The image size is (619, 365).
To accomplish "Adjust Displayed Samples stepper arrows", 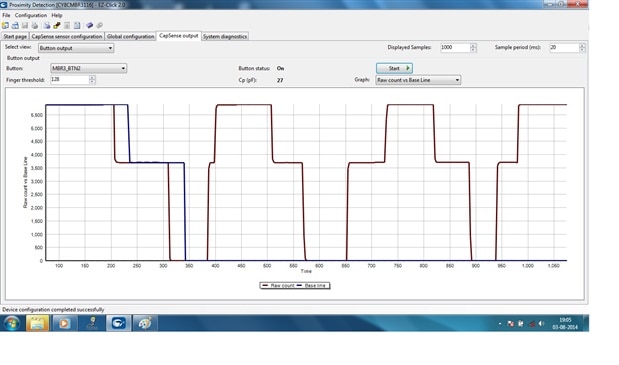I will pyautogui.click(x=473, y=48).
